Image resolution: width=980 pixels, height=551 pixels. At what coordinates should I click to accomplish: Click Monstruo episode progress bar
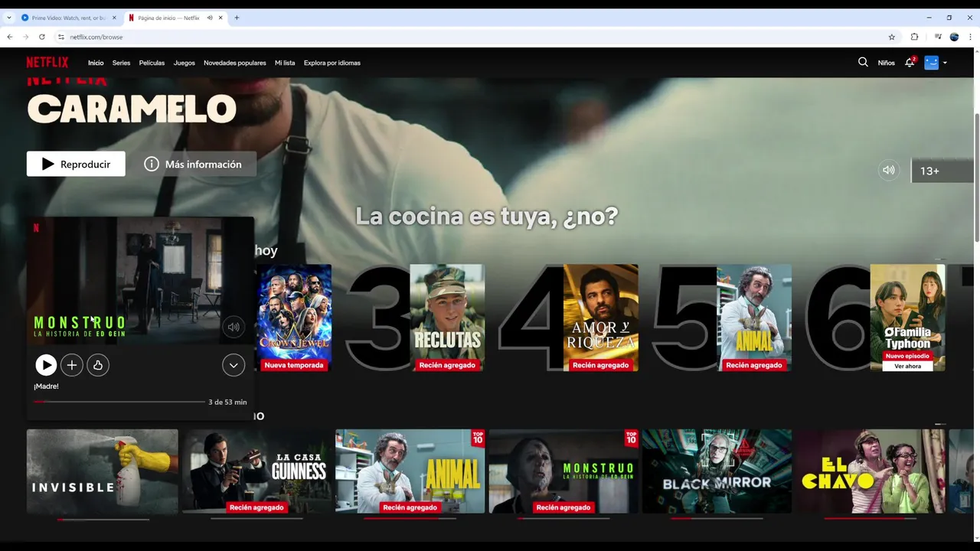point(119,402)
